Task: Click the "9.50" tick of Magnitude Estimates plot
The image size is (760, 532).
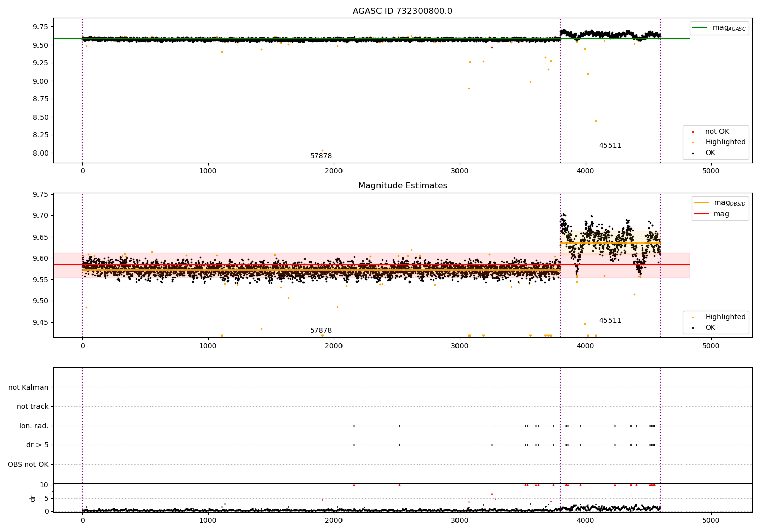Action: pos(42,301)
